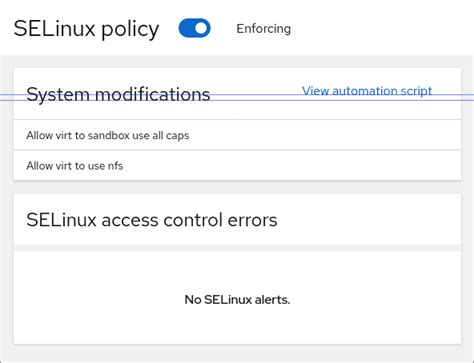Image resolution: width=474 pixels, height=363 pixels.
Task: Click the No SELinux alerts message
Action: (x=237, y=300)
